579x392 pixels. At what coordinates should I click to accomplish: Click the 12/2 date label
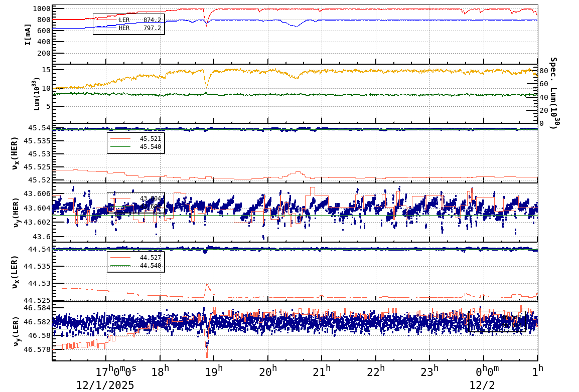[482, 386]
